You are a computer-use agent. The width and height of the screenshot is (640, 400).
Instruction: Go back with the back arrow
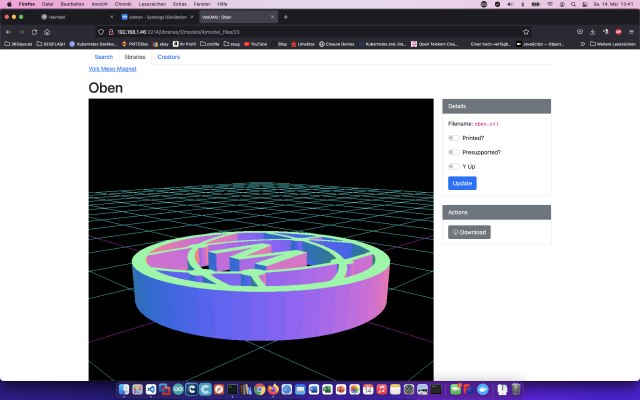(x=9, y=32)
